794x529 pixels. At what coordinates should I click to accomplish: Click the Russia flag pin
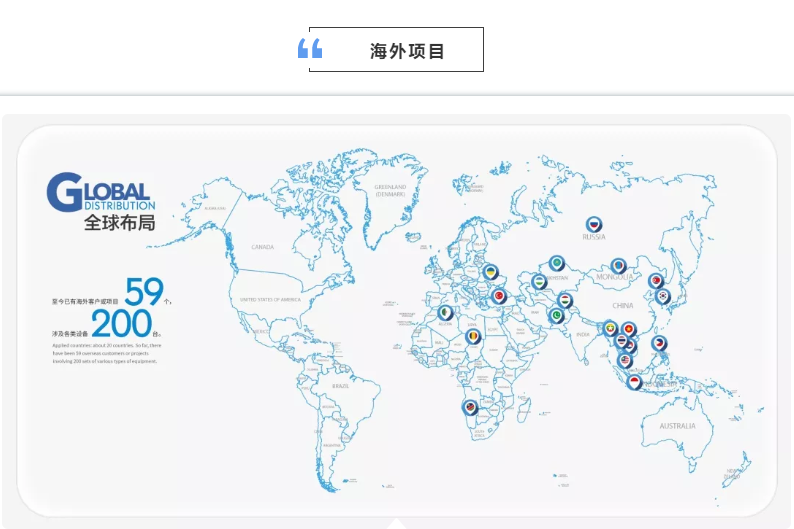coord(595,225)
